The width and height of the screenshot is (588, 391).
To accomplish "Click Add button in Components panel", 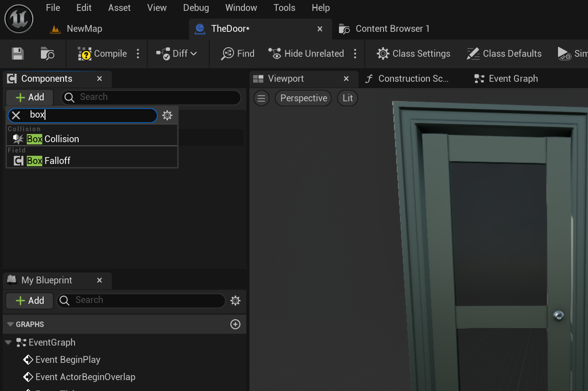I will 30,97.
